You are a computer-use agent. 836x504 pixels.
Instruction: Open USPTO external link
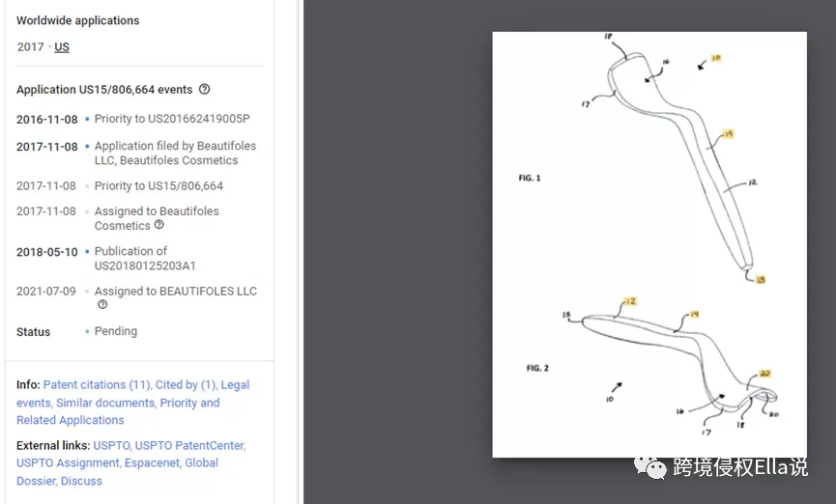click(111, 445)
